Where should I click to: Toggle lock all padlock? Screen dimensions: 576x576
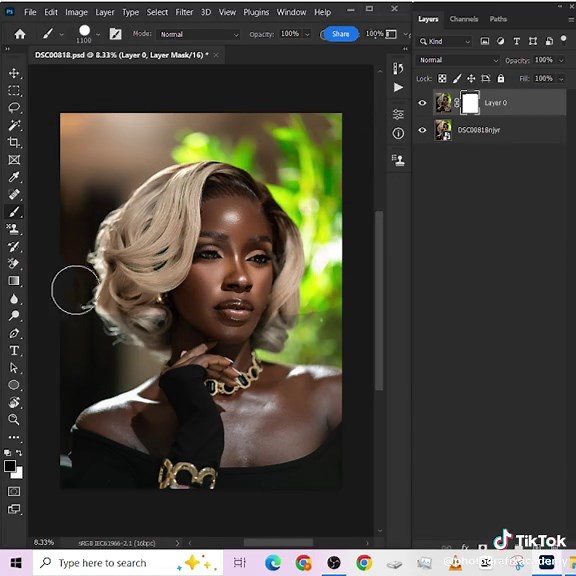[501, 78]
